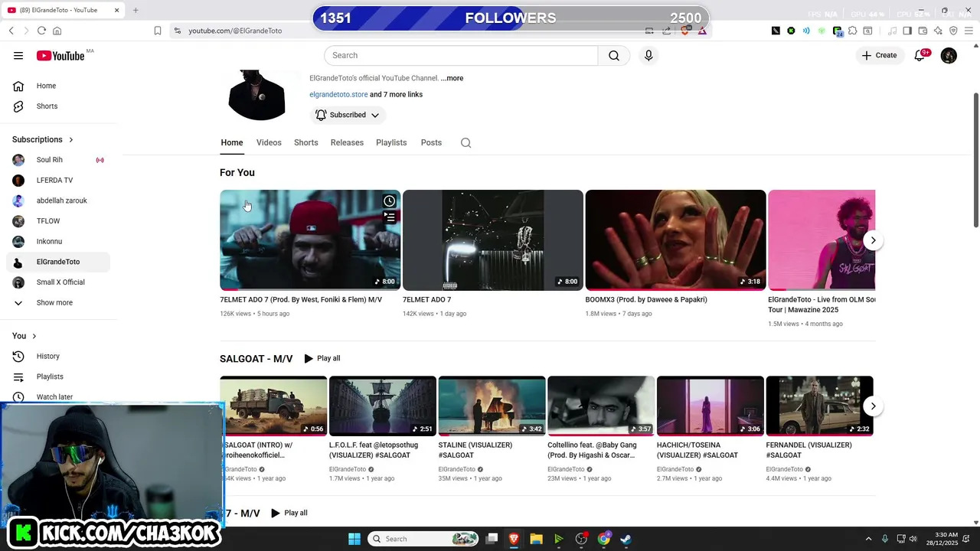Switch to the channel Playlists tab
This screenshot has width=980, height=551.
click(391, 142)
